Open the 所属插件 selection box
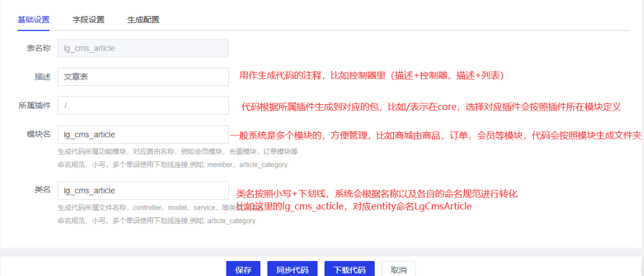 142,105
